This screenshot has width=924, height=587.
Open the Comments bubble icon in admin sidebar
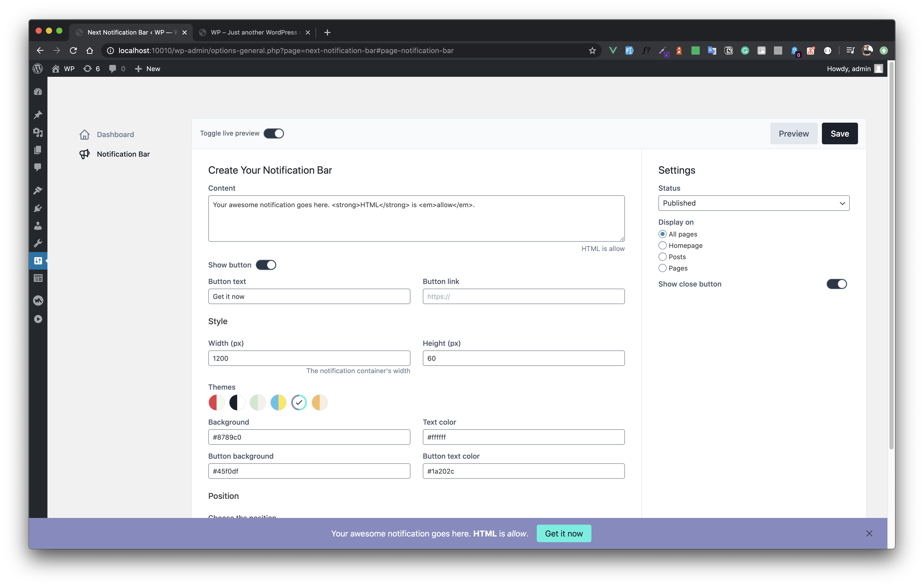point(38,167)
